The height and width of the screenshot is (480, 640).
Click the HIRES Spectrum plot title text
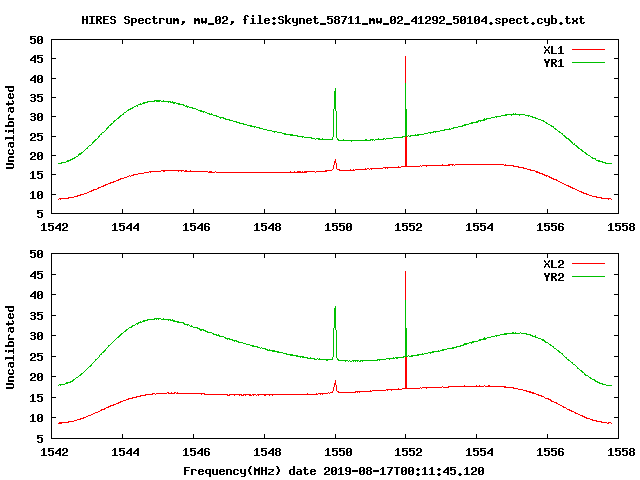pos(333,20)
